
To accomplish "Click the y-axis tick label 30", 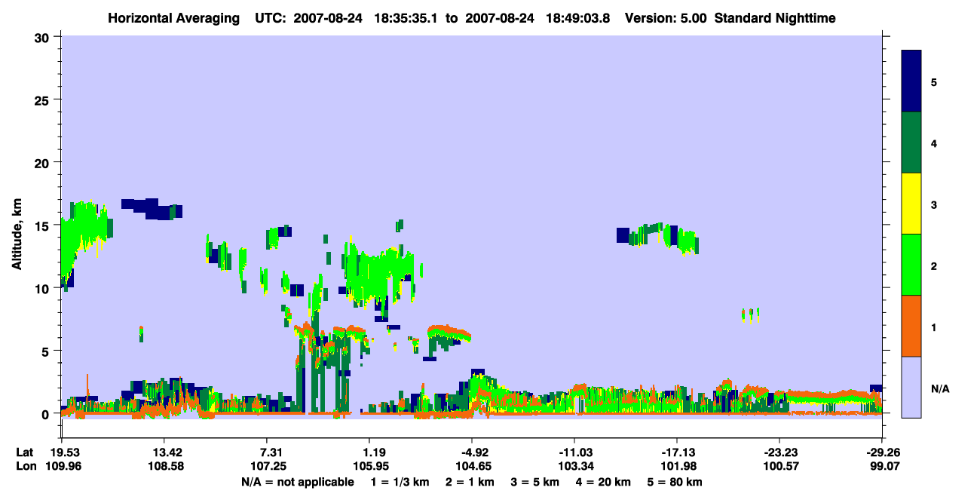I will pos(44,37).
